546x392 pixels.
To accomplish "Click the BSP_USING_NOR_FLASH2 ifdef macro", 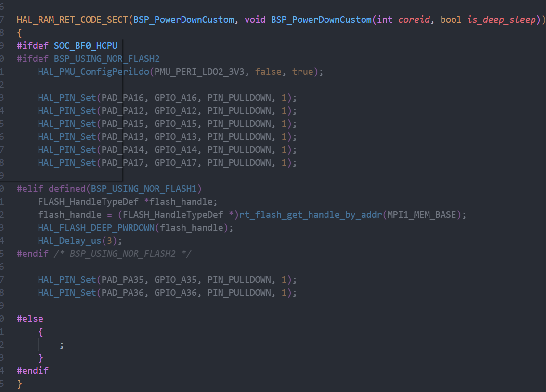I will pos(106,58).
